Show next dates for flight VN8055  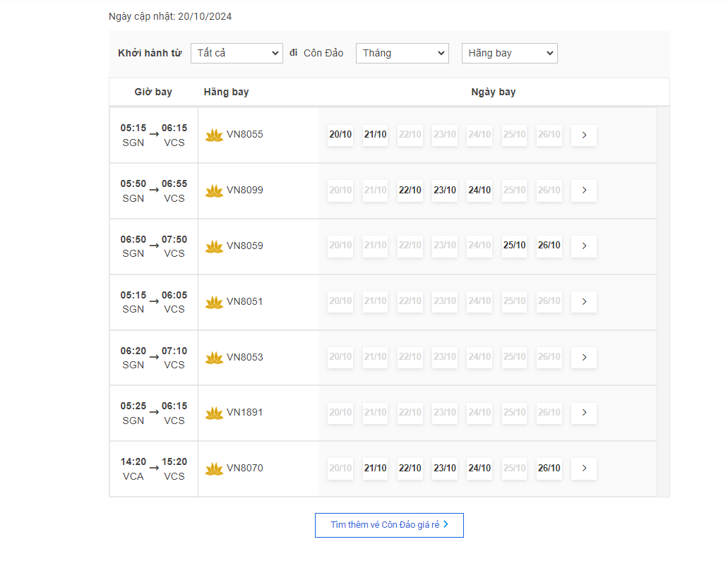(584, 135)
